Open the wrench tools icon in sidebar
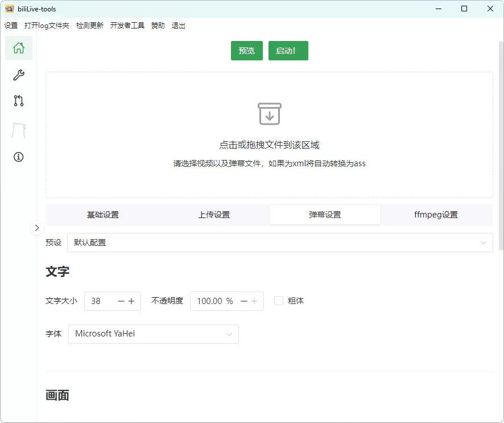Image resolution: width=504 pixels, height=423 pixels. pyautogui.click(x=18, y=75)
